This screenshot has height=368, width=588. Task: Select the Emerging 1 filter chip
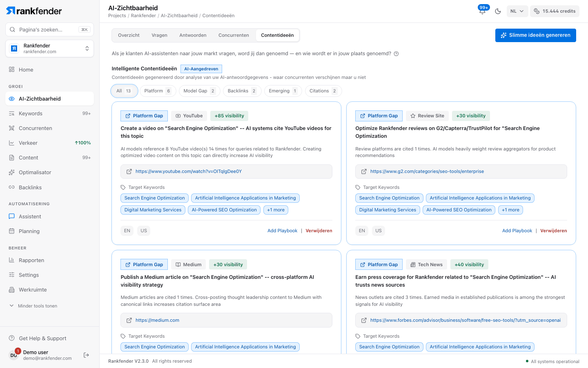point(283,91)
